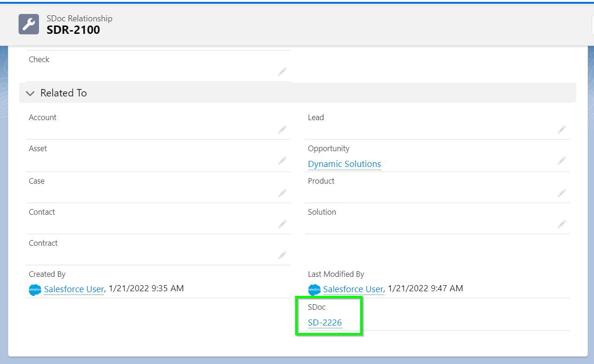Click the Last Modified By field label

336,274
